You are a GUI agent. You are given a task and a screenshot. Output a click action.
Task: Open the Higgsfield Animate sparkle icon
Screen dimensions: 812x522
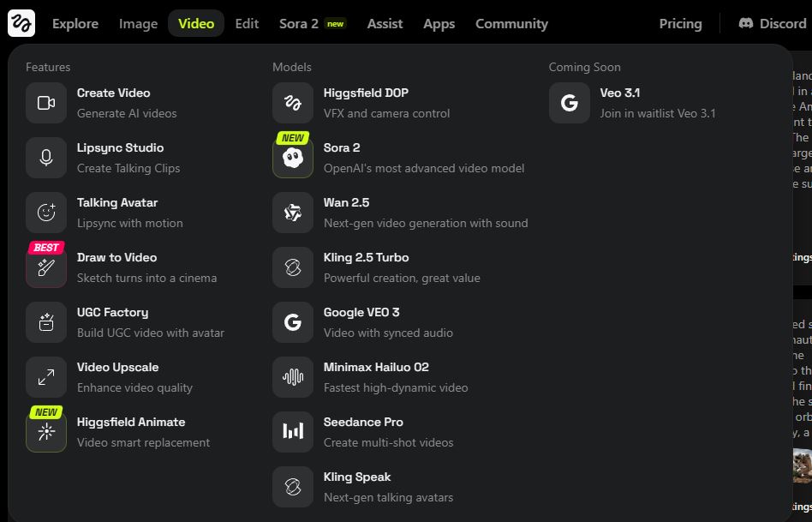46,433
